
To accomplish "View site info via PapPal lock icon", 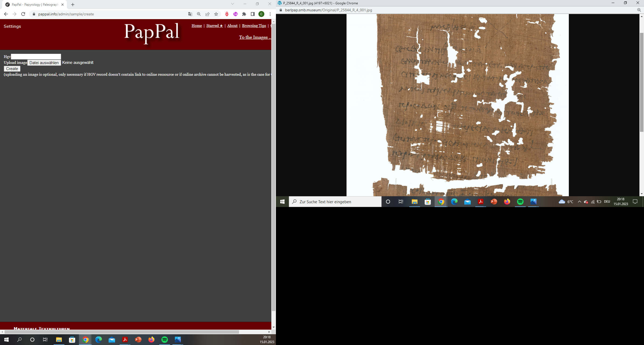I will tap(34, 14).
